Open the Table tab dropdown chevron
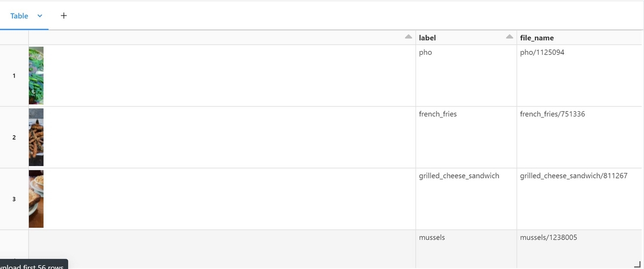Viewport: 644px width, 269px height. (x=40, y=16)
